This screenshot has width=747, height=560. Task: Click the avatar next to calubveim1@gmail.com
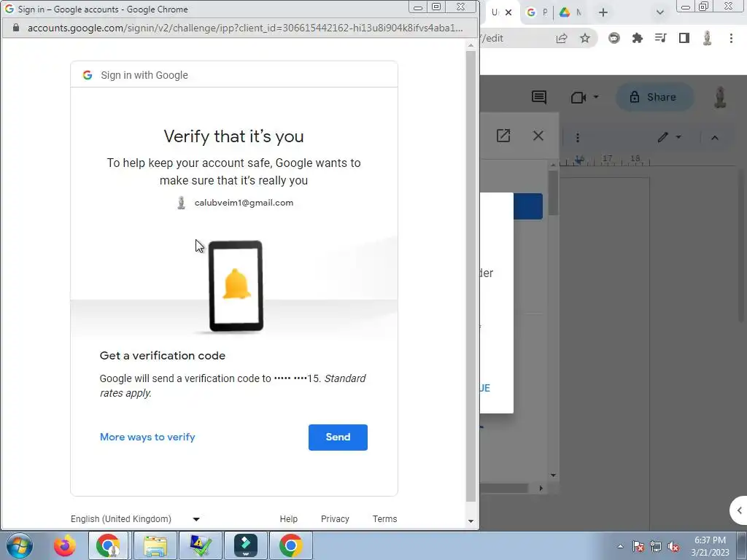(x=181, y=203)
